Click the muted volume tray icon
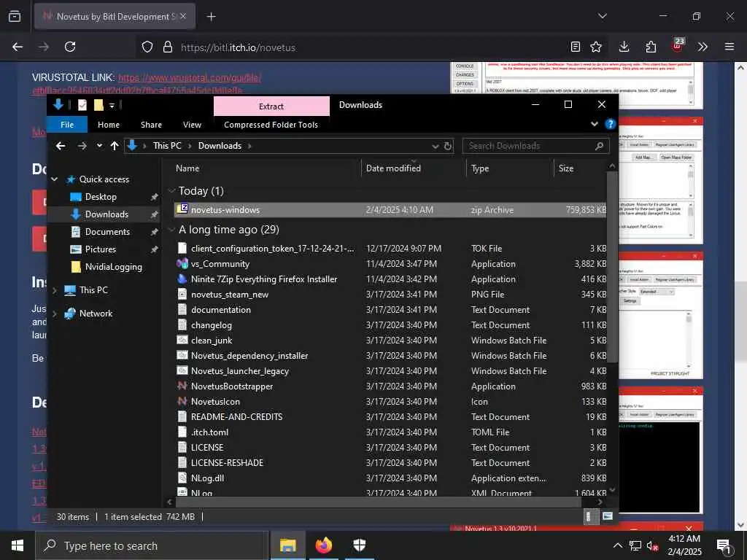The height and width of the screenshot is (560, 747). (x=652, y=545)
